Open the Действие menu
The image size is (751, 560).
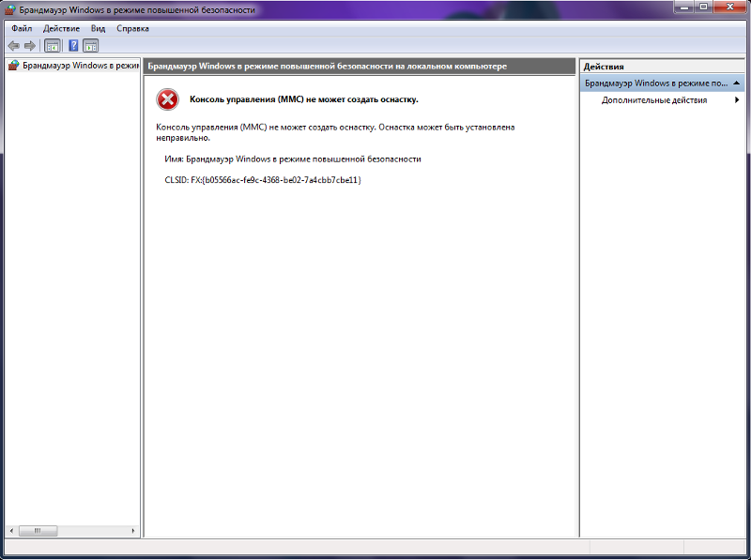pyautogui.click(x=61, y=29)
